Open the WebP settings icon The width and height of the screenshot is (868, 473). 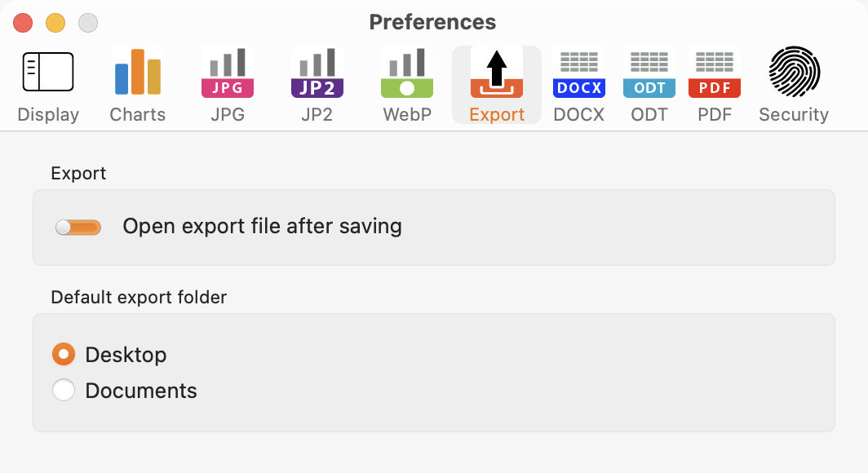point(407,73)
